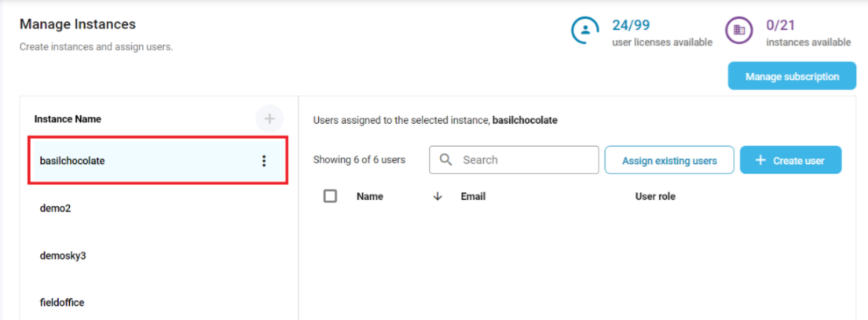Click the User role column header
This screenshot has height=320, width=868.
[x=655, y=196]
